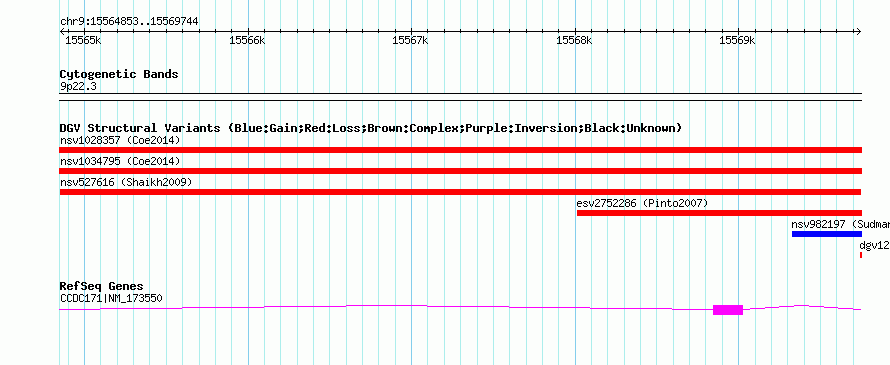The height and width of the screenshot is (365, 890).
Task: Click the nsv527616 (Shaikh2009) label
Action: [x=126, y=182]
